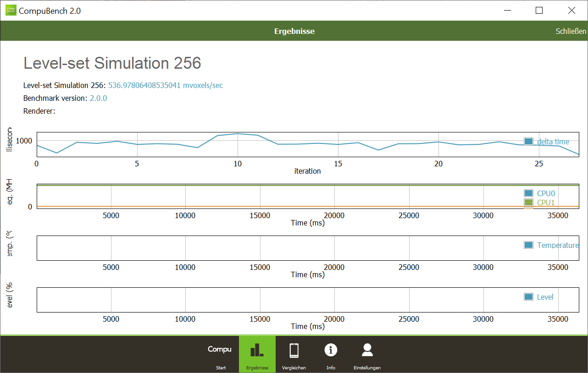Viewport: 588px width, 373px height.
Task: Open Vergleichen via the phone icon
Action: pyautogui.click(x=294, y=351)
